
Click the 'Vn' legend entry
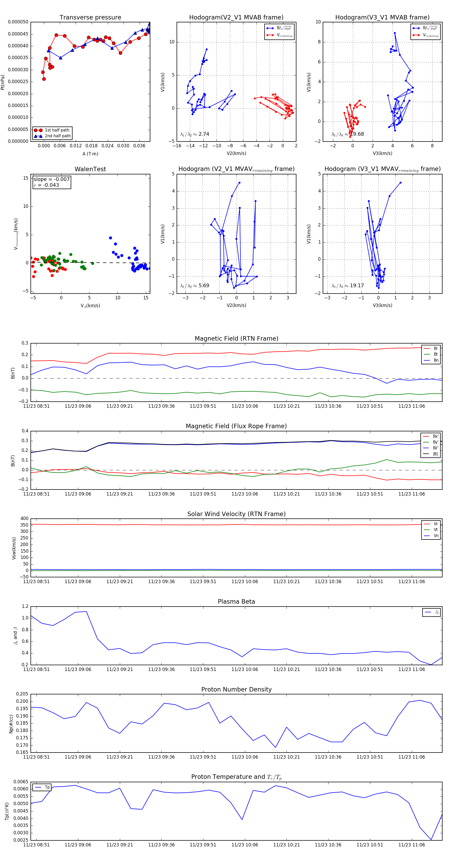click(431, 536)
